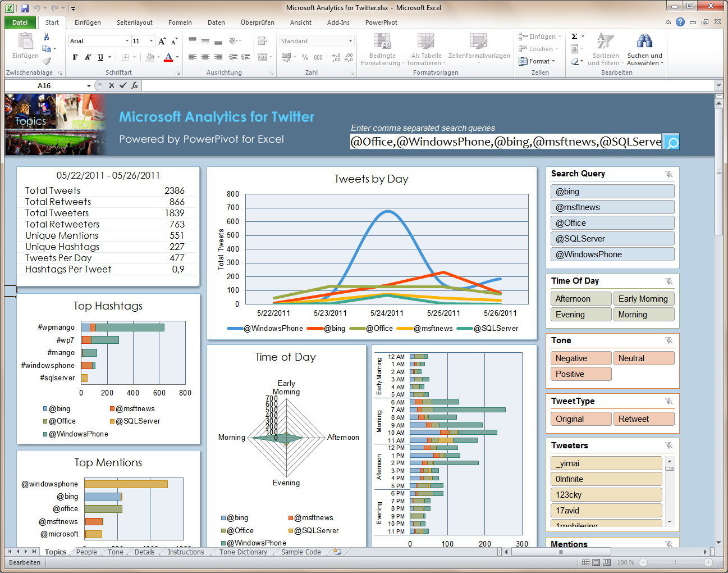This screenshot has width=728, height=573.
Task: Apply italic formatting icon
Action: (88, 57)
